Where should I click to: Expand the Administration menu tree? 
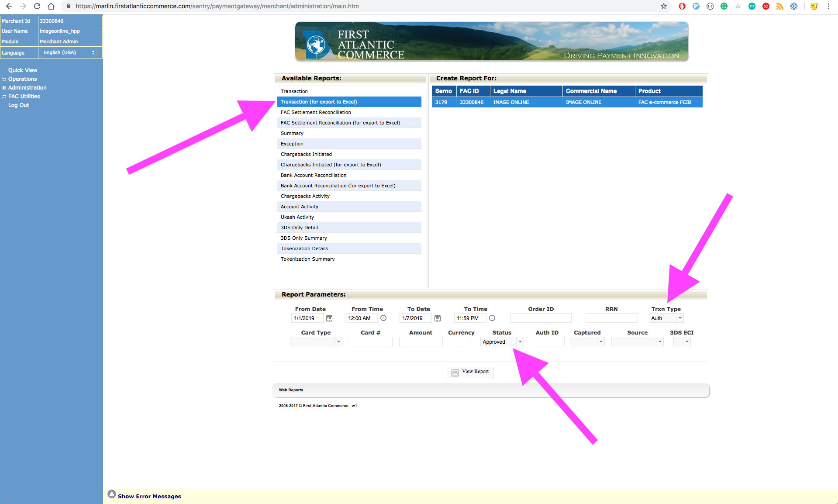point(4,88)
